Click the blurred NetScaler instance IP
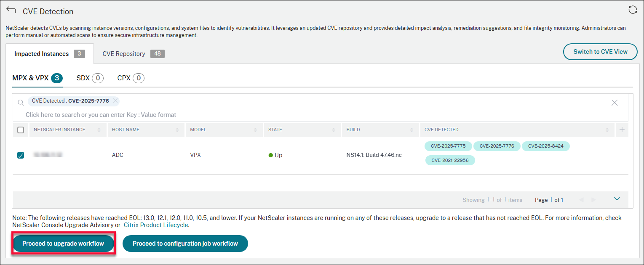Viewport: 644px width, 265px height. point(48,155)
